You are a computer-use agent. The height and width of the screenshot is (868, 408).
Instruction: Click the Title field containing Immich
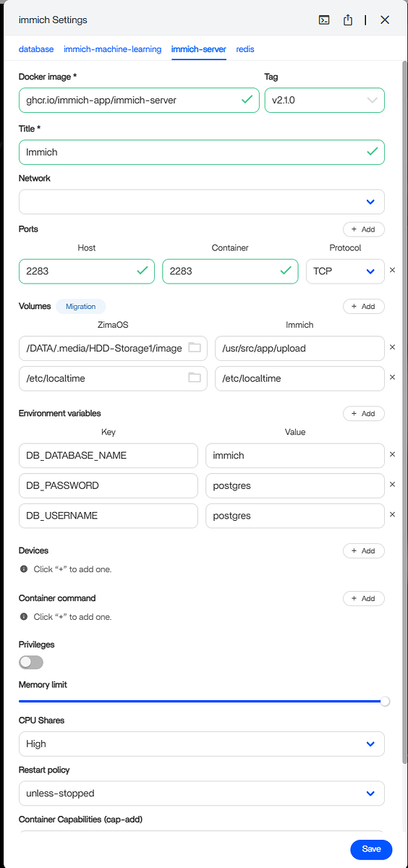(x=202, y=152)
